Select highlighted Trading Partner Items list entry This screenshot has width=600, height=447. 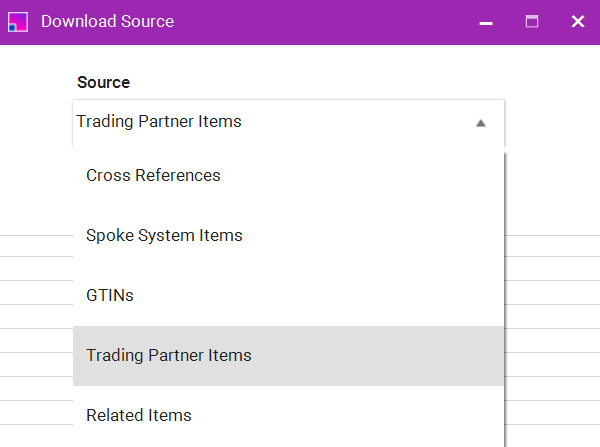coord(169,356)
